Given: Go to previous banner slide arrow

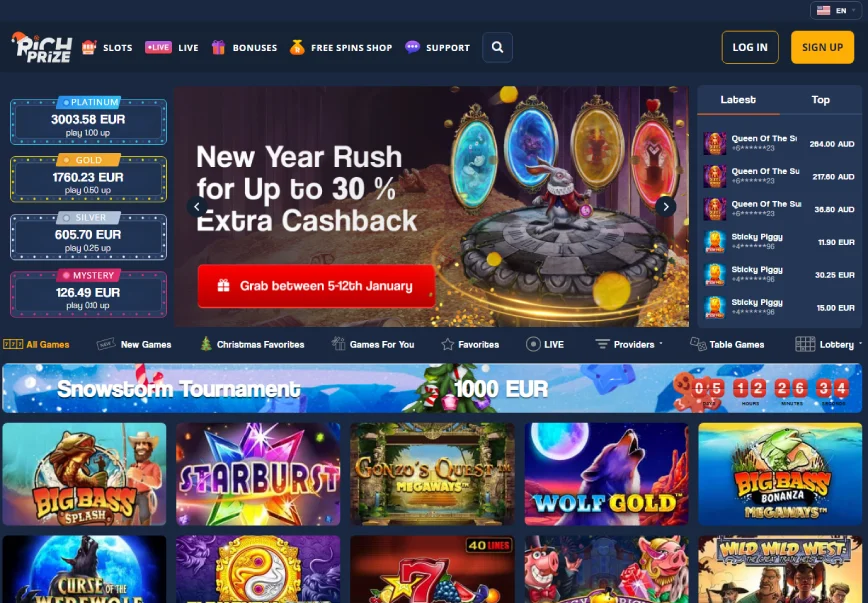Looking at the screenshot, I should tap(197, 207).
